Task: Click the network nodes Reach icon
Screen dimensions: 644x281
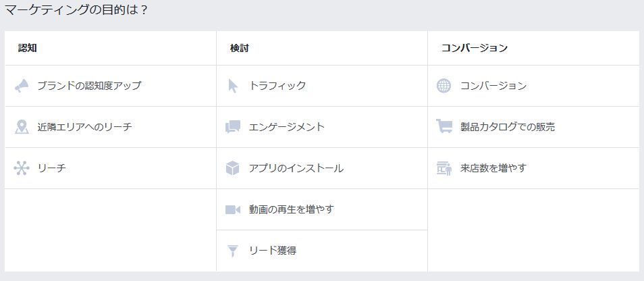Action: tap(22, 168)
